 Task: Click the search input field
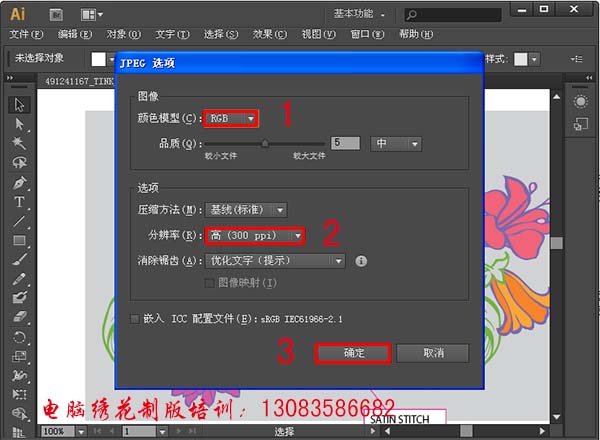(453, 15)
